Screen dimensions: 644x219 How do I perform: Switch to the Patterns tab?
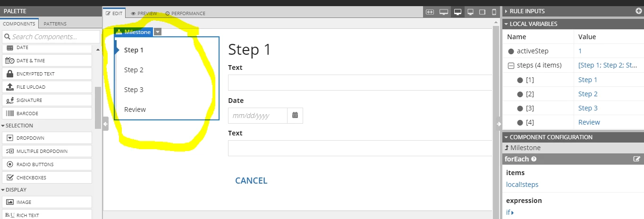(55, 24)
